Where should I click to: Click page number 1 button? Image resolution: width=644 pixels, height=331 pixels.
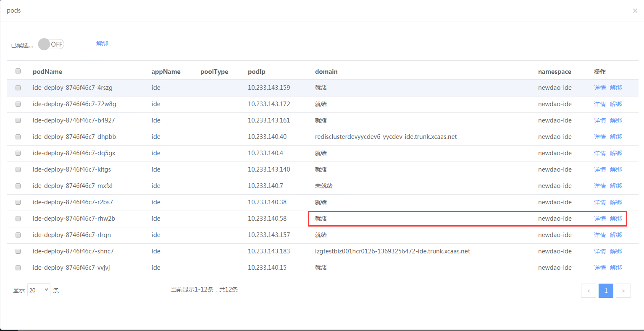coord(605,291)
